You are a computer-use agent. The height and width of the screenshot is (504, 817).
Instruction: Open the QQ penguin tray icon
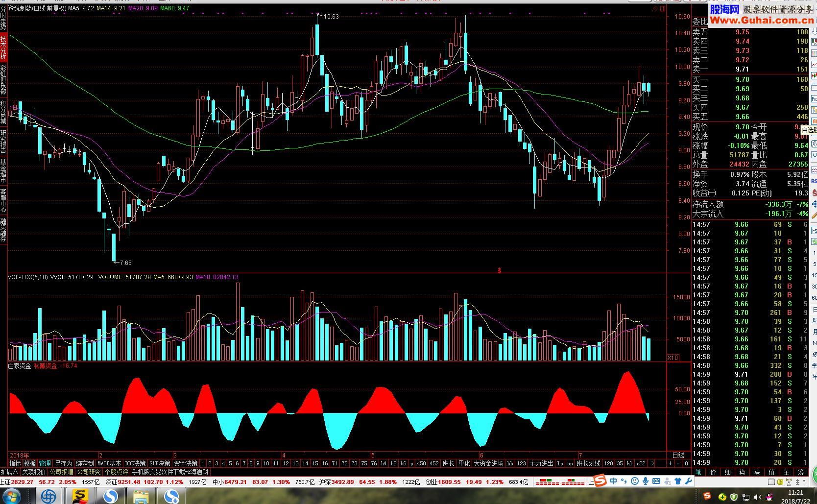click(x=769, y=497)
